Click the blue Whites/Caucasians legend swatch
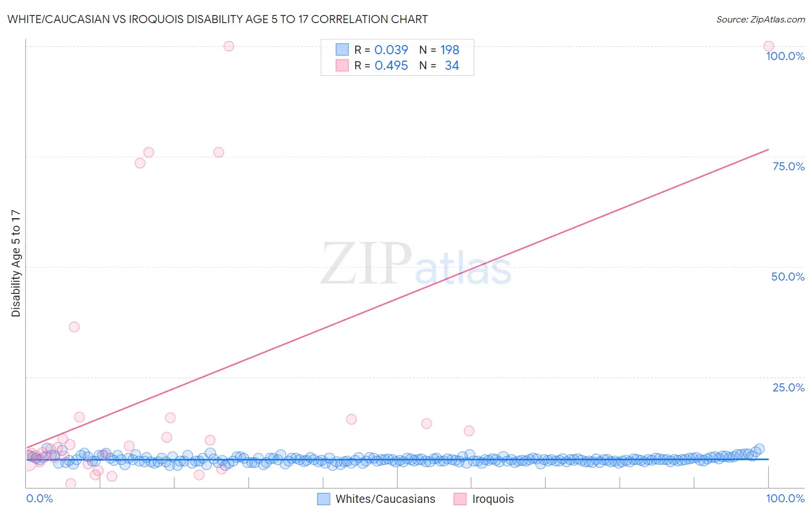 pos(323,499)
